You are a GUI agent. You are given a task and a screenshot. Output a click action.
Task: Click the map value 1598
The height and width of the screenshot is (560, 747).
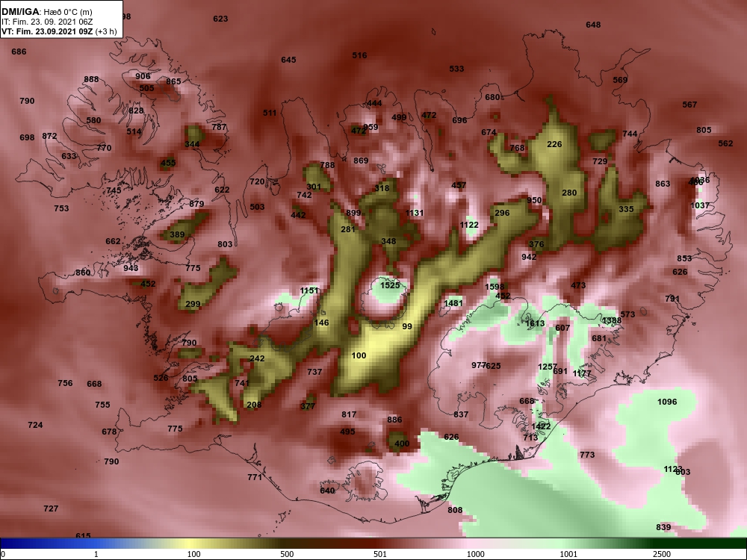495,287
